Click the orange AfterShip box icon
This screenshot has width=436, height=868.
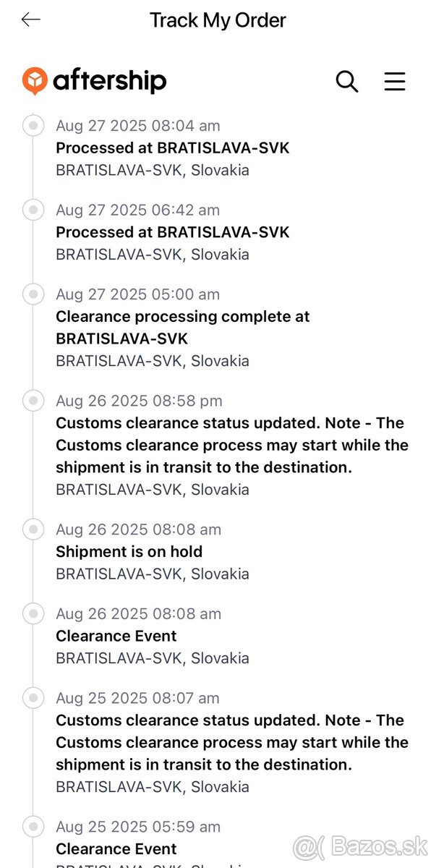(x=35, y=81)
